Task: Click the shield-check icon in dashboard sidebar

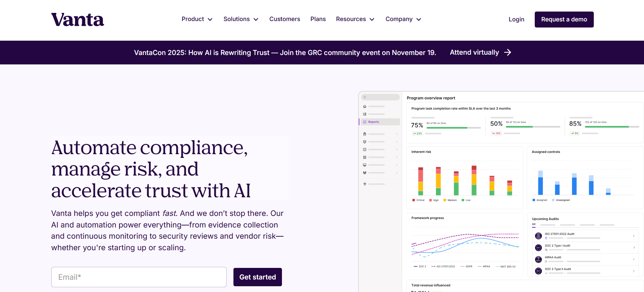Action: coord(365,142)
